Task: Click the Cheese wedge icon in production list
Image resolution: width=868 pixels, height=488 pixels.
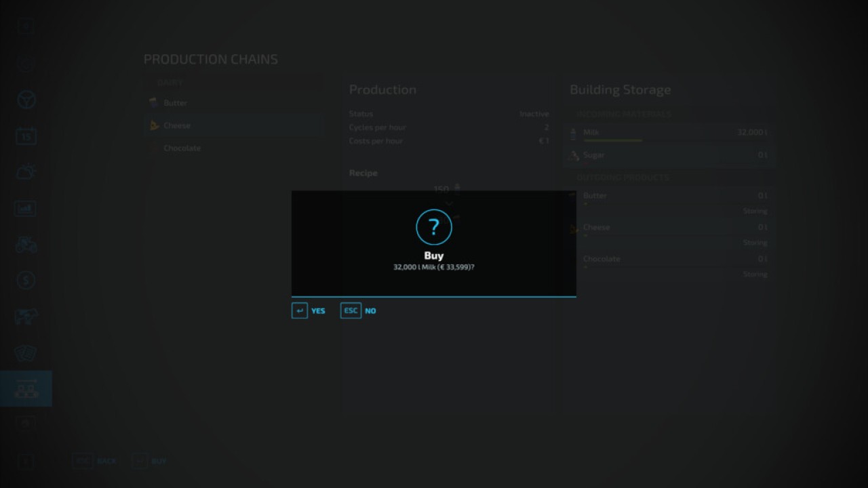Action: (x=154, y=125)
